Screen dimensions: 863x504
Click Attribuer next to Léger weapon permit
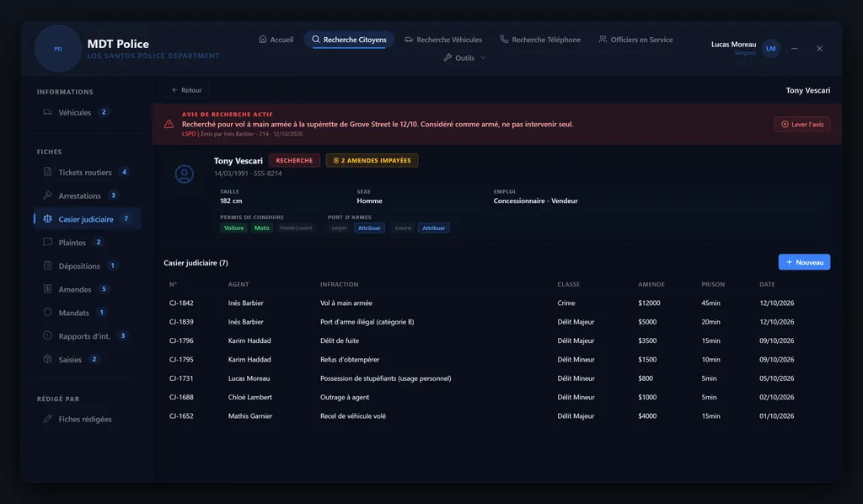click(x=369, y=228)
